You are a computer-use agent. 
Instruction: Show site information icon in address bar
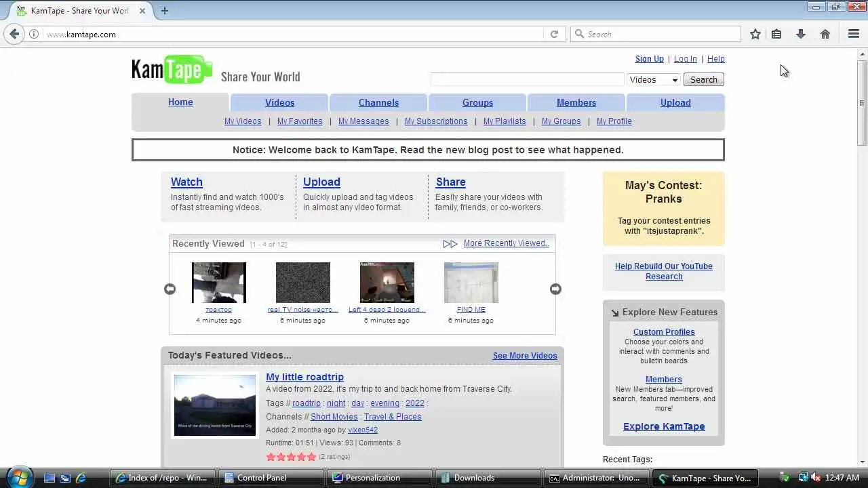pos(34,34)
